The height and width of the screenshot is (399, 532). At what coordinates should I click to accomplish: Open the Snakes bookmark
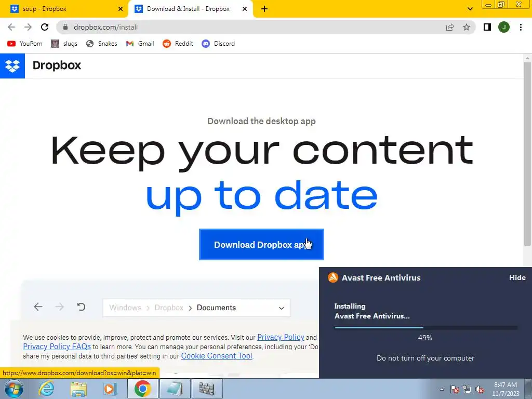coord(101,44)
